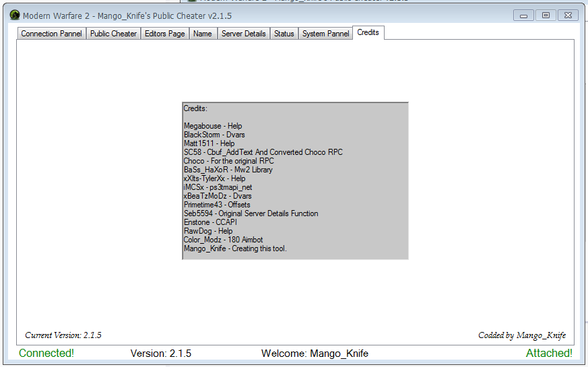The image size is (588, 367).
Task: Open the Connection Pannel tab
Action: point(51,34)
